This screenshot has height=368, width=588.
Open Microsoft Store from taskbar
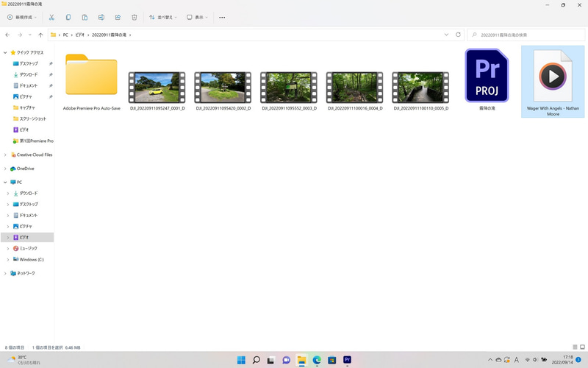tap(332, 360)
